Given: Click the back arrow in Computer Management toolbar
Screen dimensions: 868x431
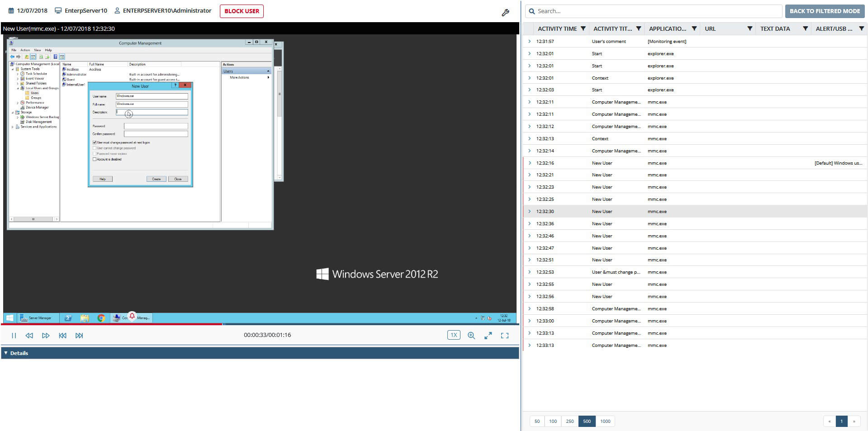Looking at the screenshot, I should pos(12,57).
